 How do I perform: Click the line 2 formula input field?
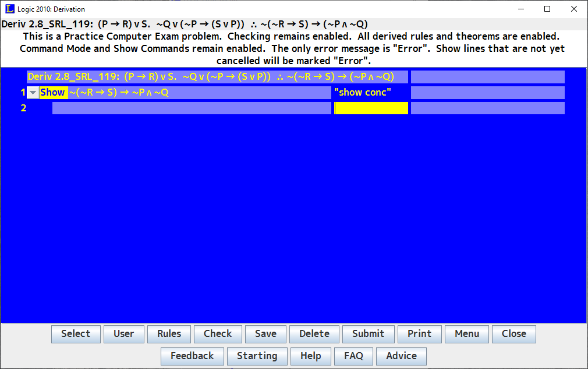192,108
